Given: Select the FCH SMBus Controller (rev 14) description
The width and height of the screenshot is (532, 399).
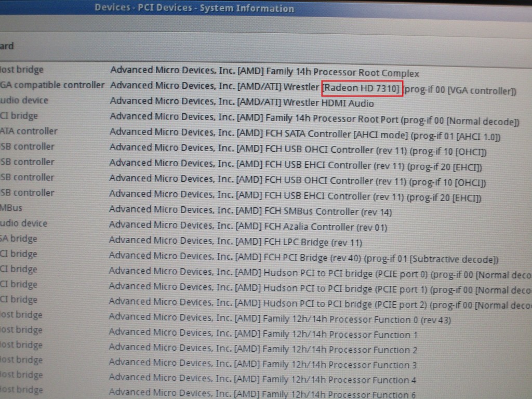Looking at the screenshot, I should pyautogui.click(x=250, y=210).
